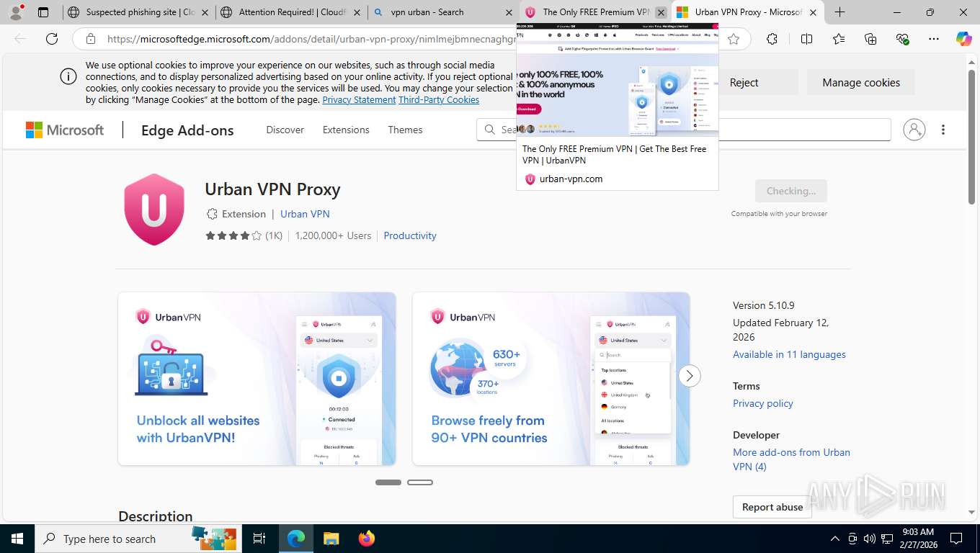Click the address bar URL
The height and width of the screenshot is (553, 980).
(x=310, y=39)
